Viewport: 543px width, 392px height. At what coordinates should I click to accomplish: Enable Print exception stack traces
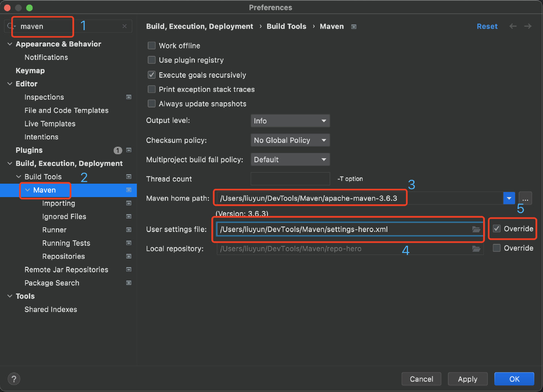coord(152,89)
